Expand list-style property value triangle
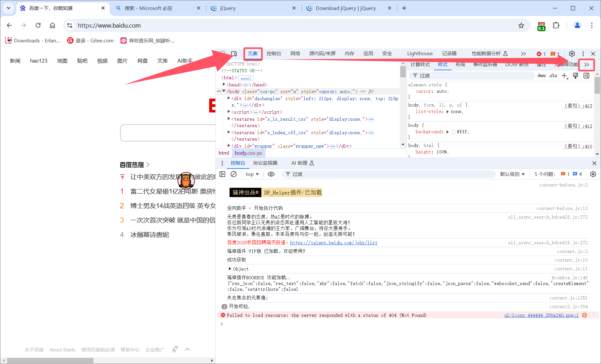 click(x=448, y=112)
